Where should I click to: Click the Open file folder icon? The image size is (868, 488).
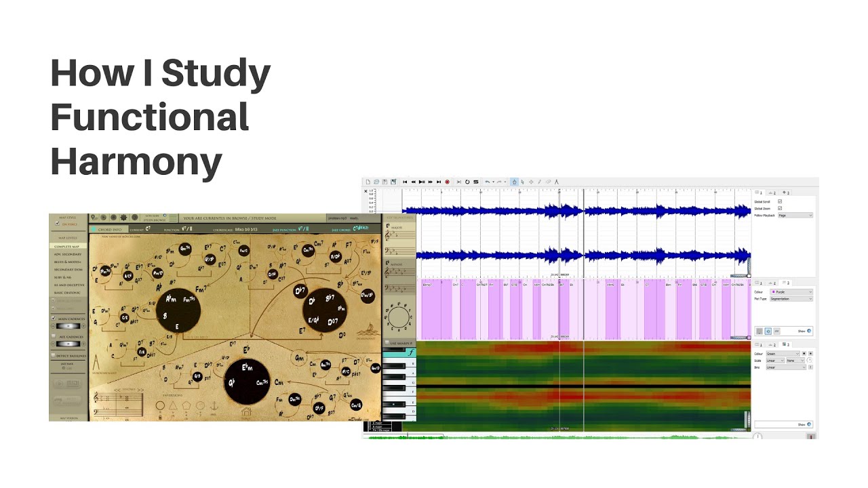click(x=376, y=182)
